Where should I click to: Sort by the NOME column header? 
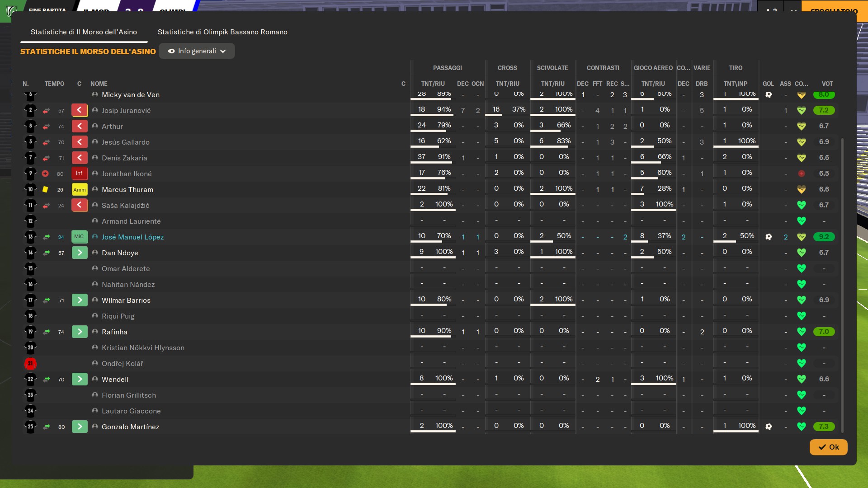99,84
